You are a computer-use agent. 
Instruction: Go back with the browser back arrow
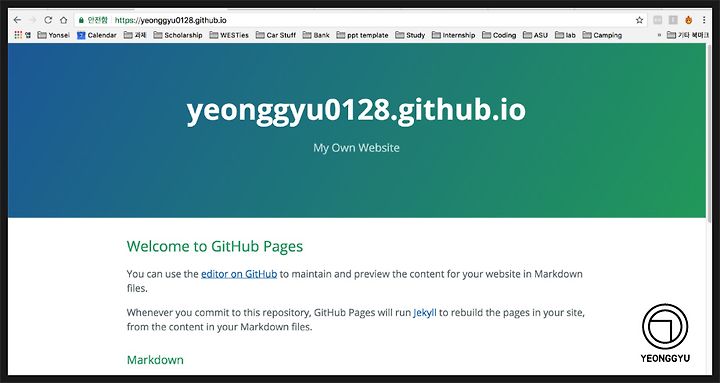click(17, 20)
